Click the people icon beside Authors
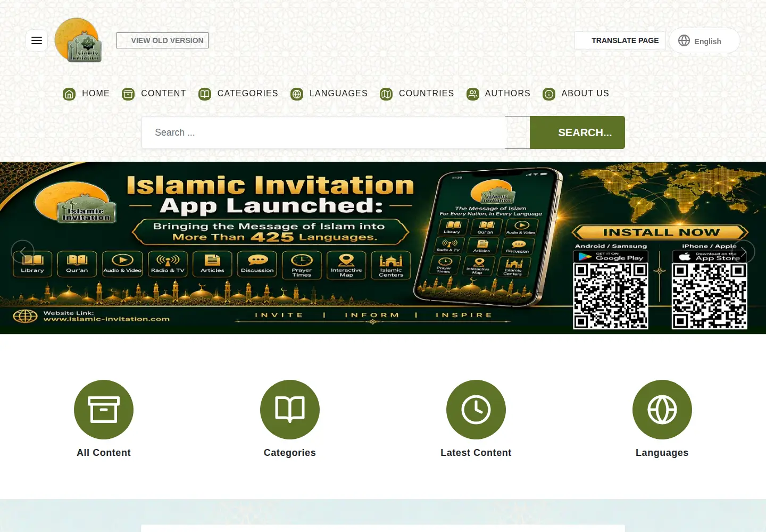 (x=472, y=94)
